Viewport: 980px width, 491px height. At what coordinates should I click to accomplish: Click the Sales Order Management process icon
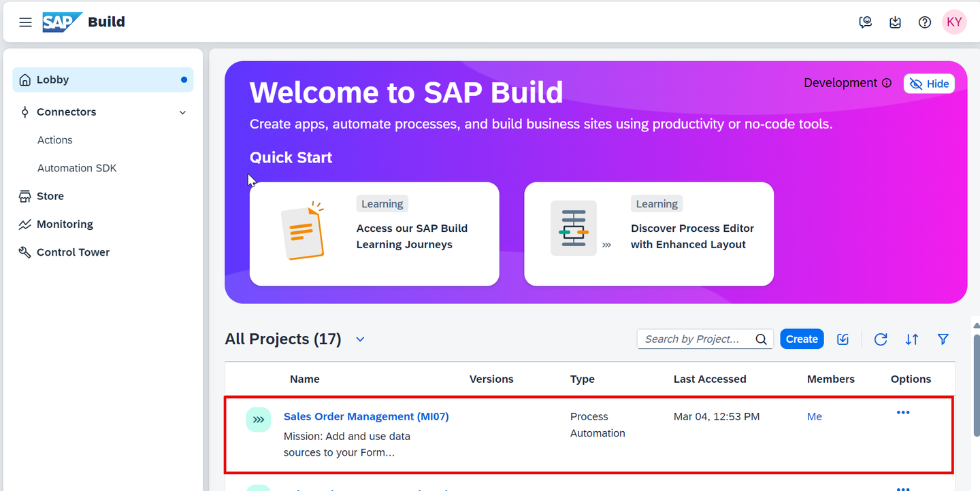coord(259,420)
